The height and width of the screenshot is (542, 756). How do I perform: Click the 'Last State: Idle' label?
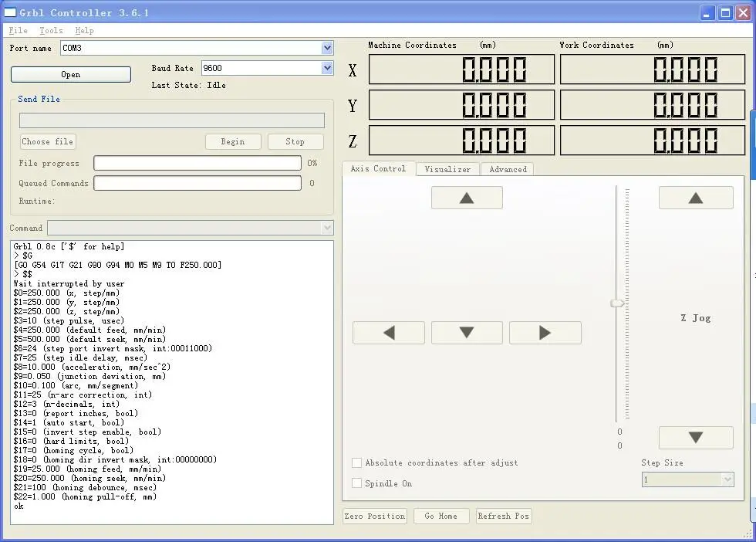click(x=188, y=85)
